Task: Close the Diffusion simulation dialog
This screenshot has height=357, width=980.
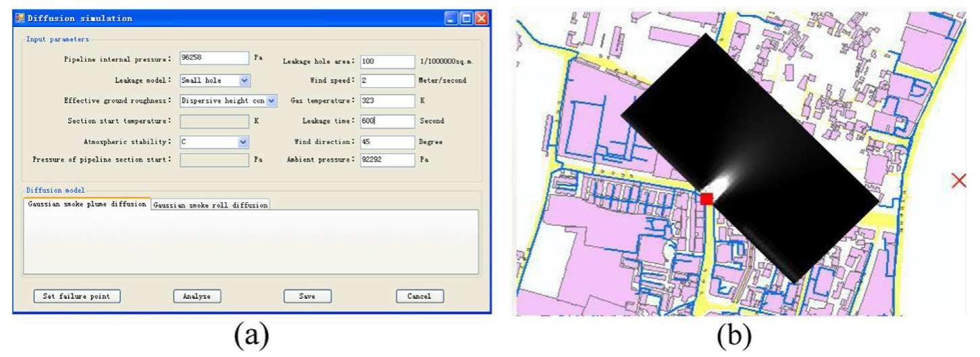Action: [x=480, y=18]
